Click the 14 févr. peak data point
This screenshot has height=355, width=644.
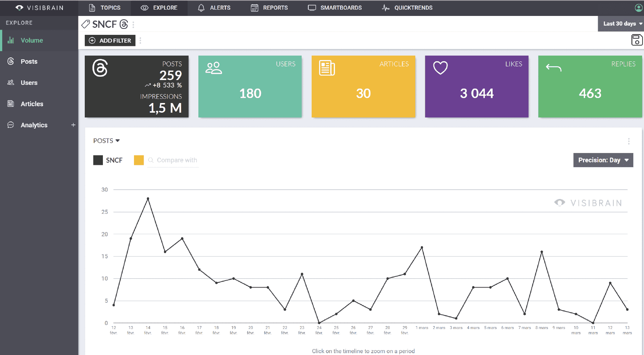(x=148, y=199)
